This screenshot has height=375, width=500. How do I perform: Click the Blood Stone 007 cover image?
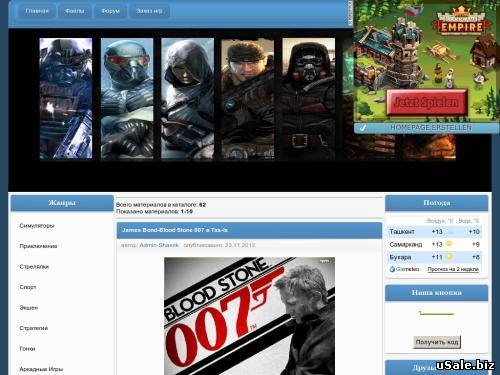click(249, 316)
